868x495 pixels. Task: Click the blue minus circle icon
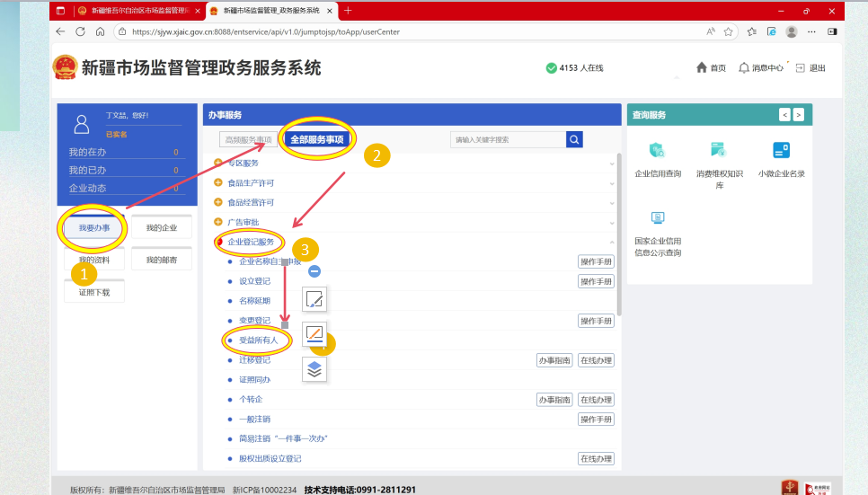(314, 270)
